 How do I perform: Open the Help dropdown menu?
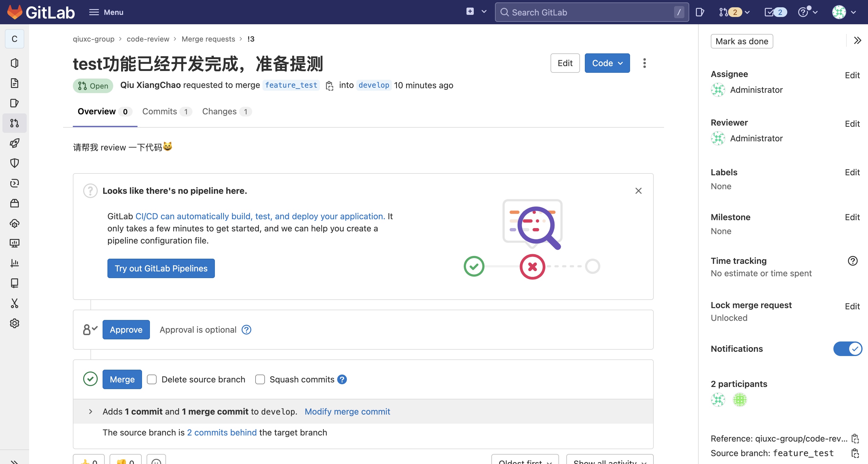(x=808, y=12)
